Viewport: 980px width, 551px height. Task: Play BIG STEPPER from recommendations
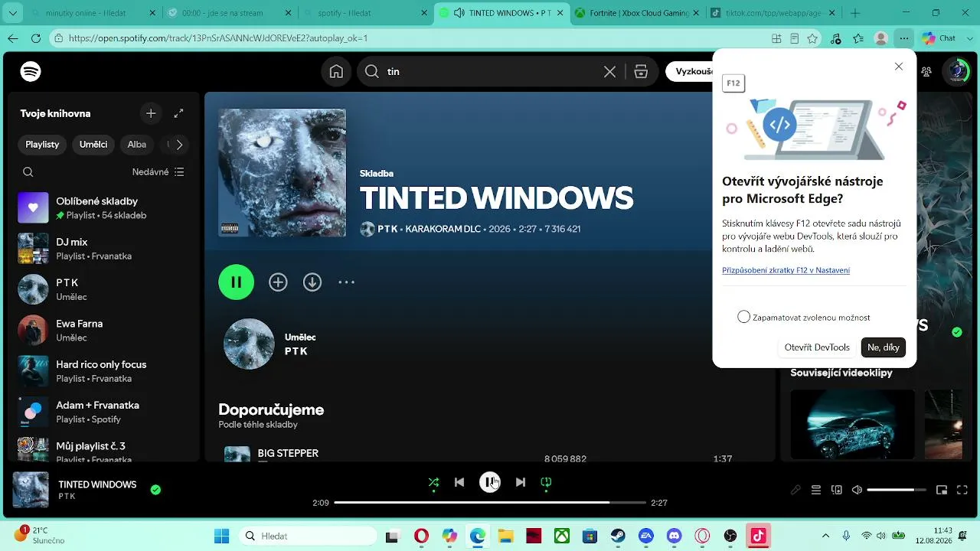[237, 455]
